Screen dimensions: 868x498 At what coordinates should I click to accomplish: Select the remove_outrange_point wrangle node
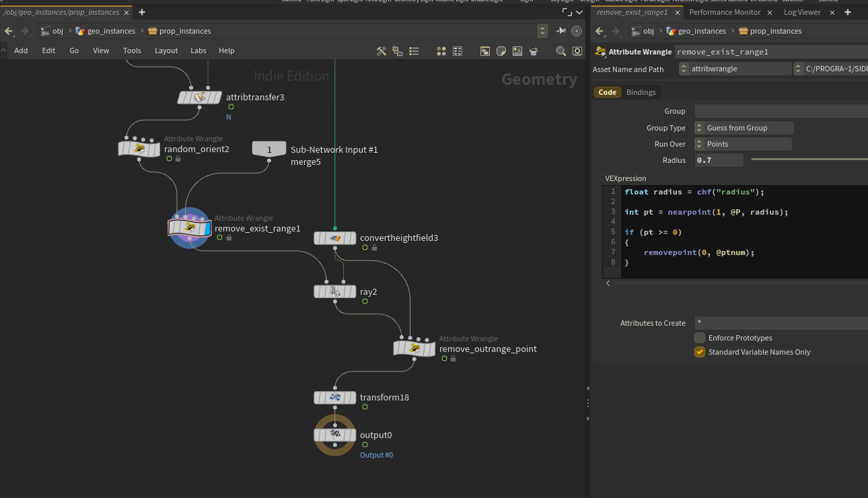(x=414, y=349)
